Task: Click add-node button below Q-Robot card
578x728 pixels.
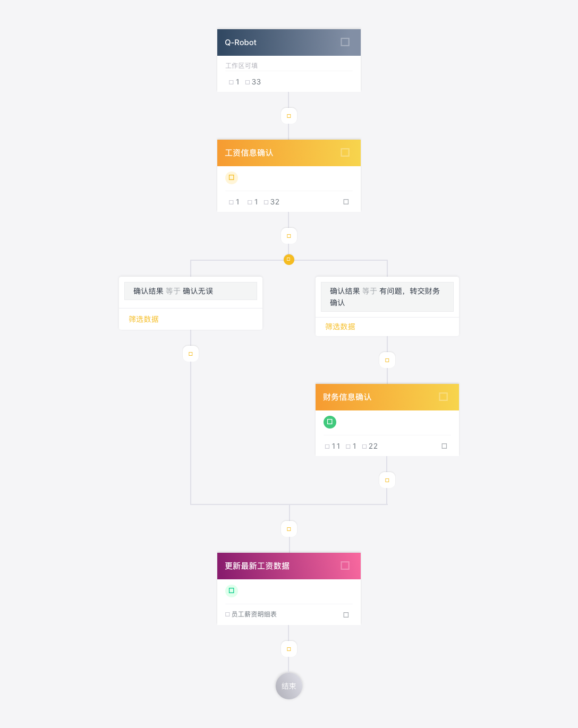Action: coord(289,116)
